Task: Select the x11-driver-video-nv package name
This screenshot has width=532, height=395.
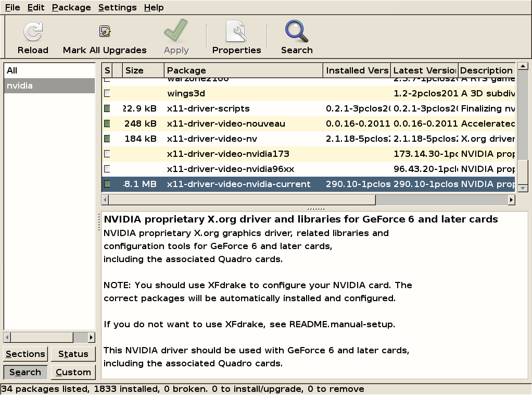Action: click(x=212, y=139)
